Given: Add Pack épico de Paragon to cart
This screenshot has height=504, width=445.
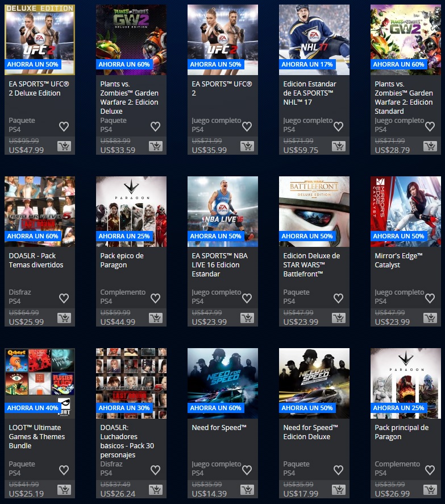Looking at the screenshot, I should click(156, 318).
